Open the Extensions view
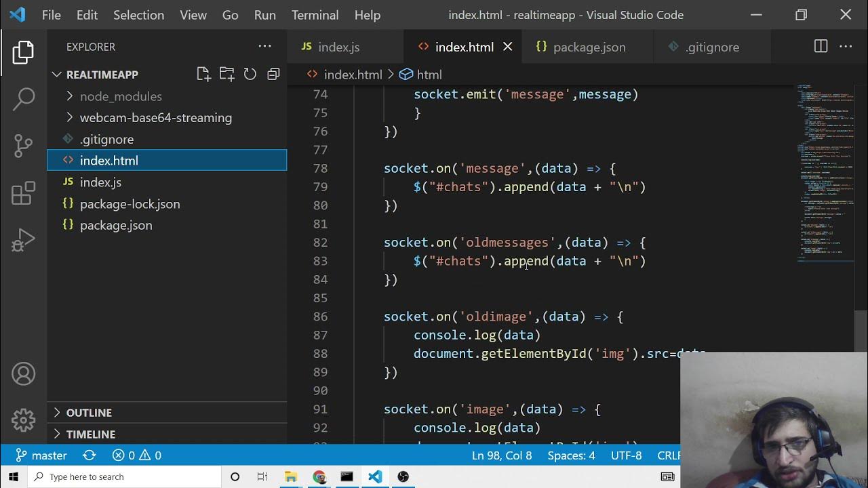This screenshot has height=488, width=868. [23, 193]
